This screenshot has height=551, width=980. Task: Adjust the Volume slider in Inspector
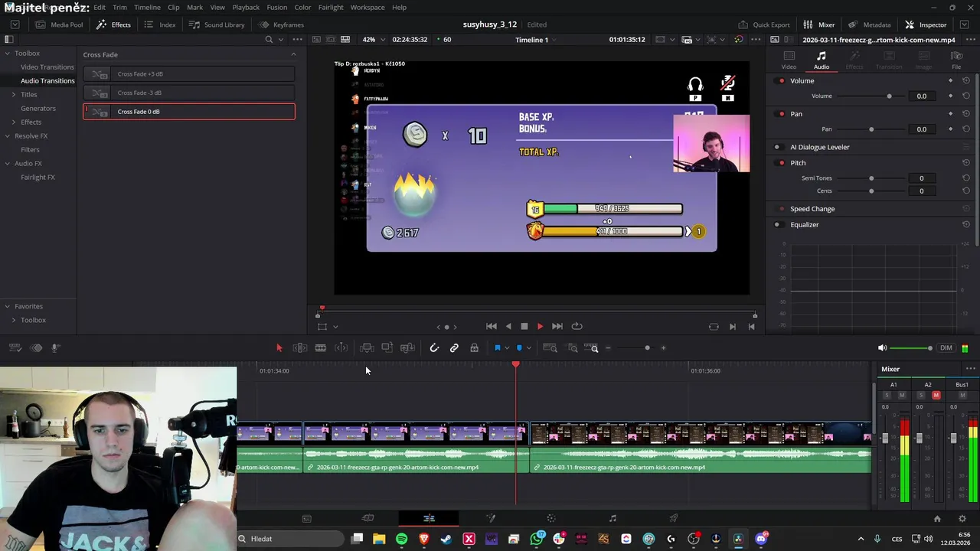pyautogui.click(x=889, y=96)
